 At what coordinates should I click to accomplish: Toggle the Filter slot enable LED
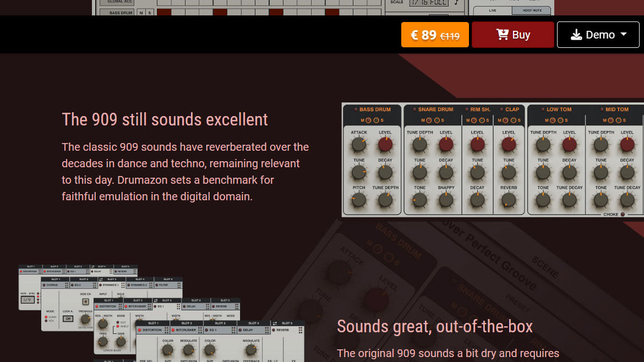point(157,285)
